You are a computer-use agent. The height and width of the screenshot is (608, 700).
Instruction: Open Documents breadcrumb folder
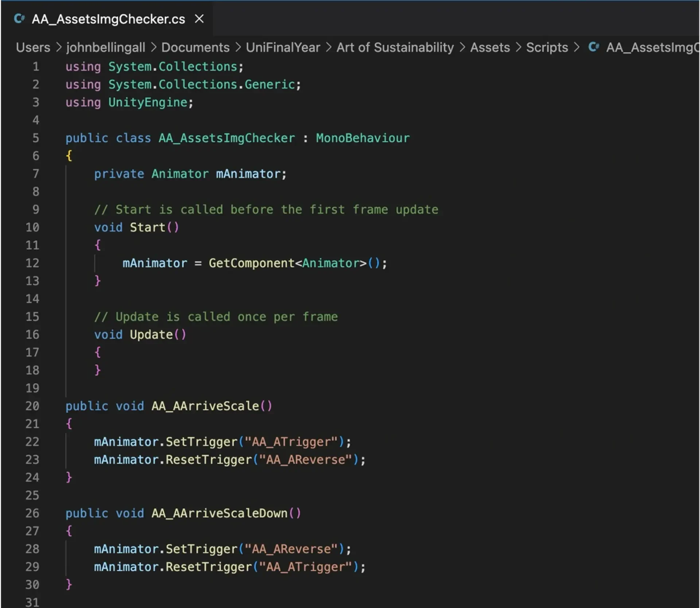[195, 47]
